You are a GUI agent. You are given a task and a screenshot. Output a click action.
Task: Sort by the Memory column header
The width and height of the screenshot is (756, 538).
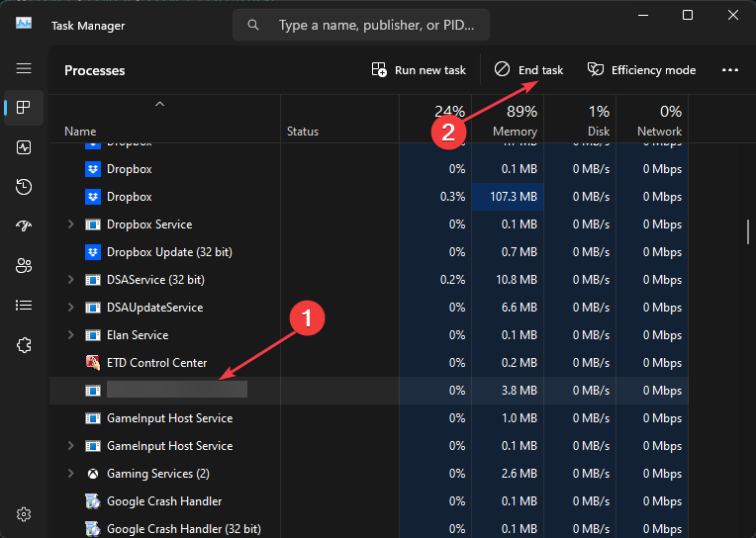click(508, 120)
